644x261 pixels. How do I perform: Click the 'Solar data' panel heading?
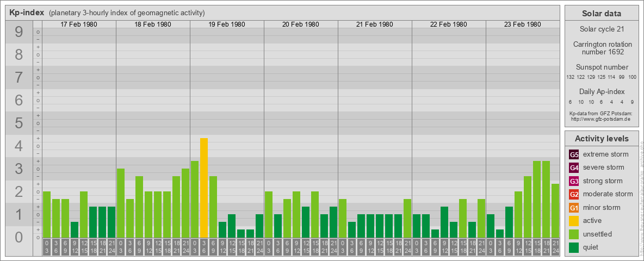pos(602,14)
